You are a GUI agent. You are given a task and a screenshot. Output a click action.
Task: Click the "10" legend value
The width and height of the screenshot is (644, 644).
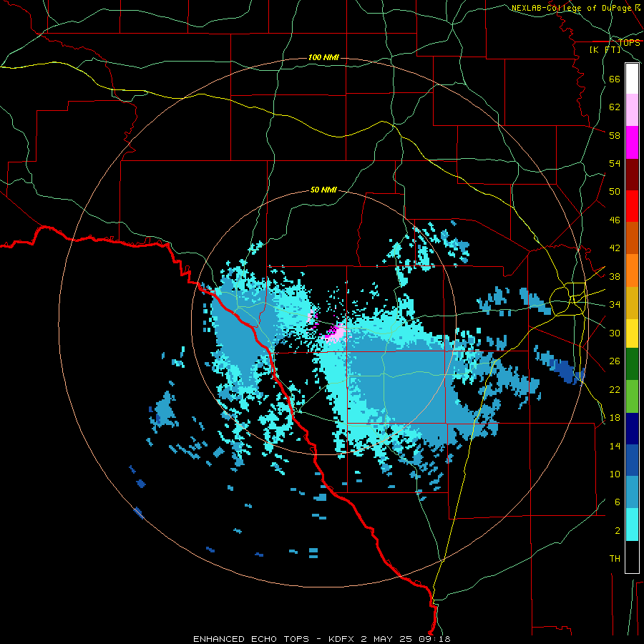(x=615, y=474)
